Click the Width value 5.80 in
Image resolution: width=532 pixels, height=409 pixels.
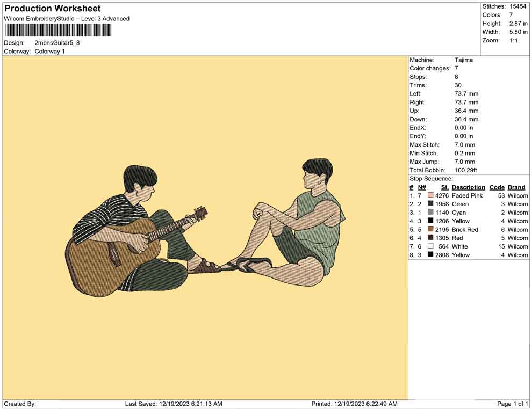pos(518,32)
